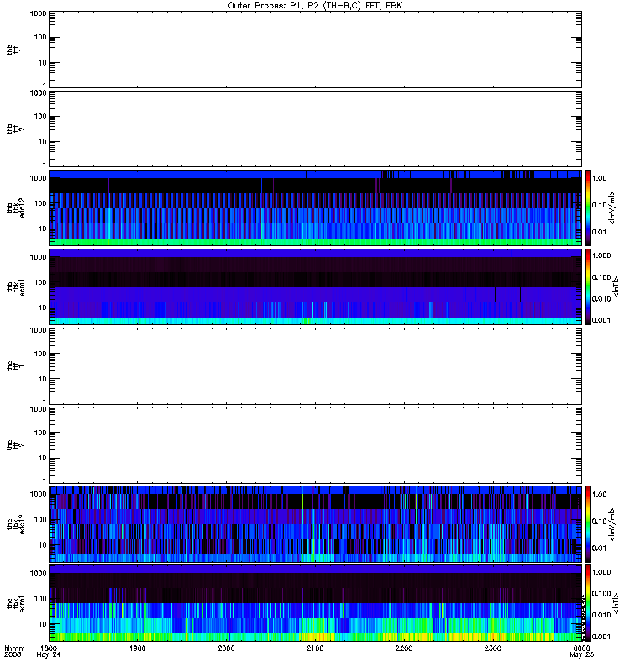Click the empty thb fff 2 plot panel
This screenshot has width=630, height=672.
[315, 129]
